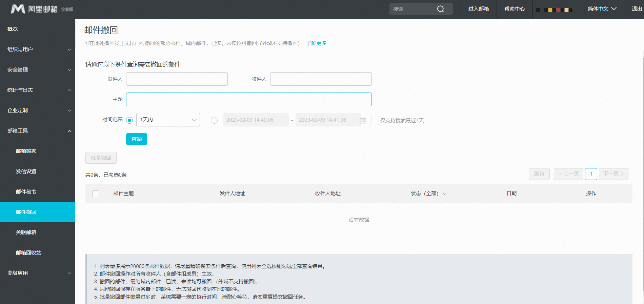Image resolution: width=644 pixels, height=304 pixels.
Task: Click the status filter arrow icon
Action: pos(445,194)
